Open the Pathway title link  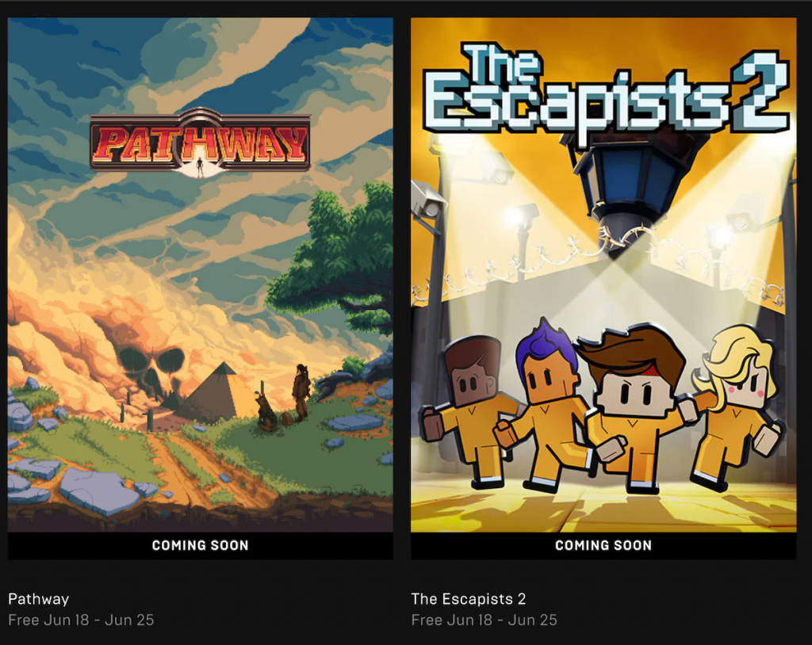[x=39, y=599]
